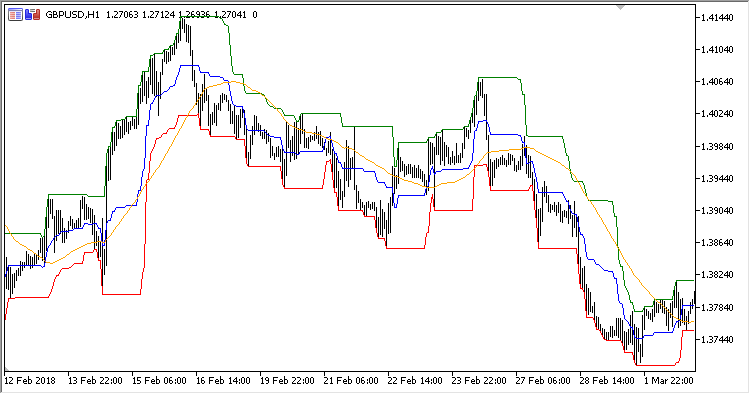Click the 1.40240 price scale label

tap(717, 114)
